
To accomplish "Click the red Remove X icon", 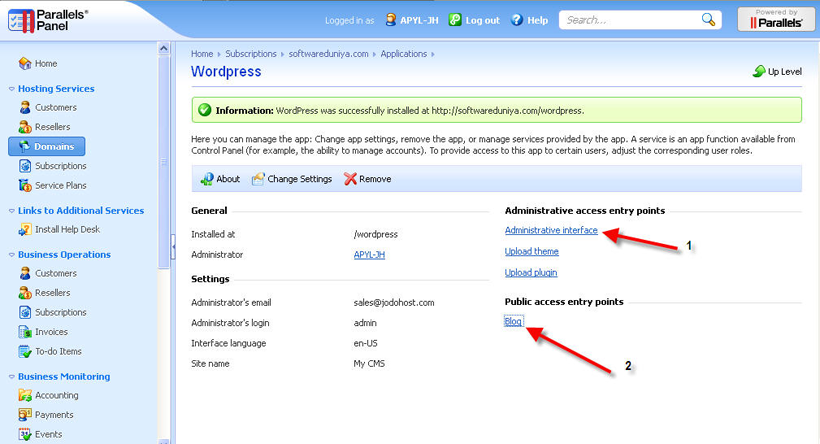I will coord(350,179).
